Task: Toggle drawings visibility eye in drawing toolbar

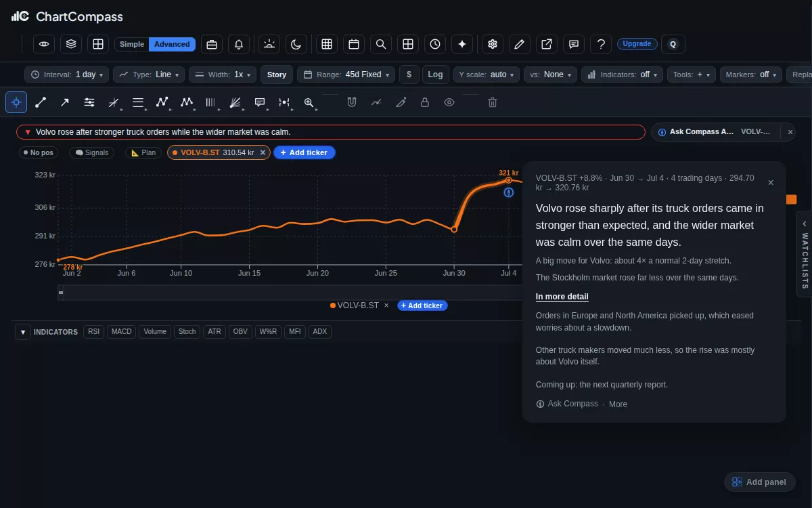Action: [x=449, y=102]
